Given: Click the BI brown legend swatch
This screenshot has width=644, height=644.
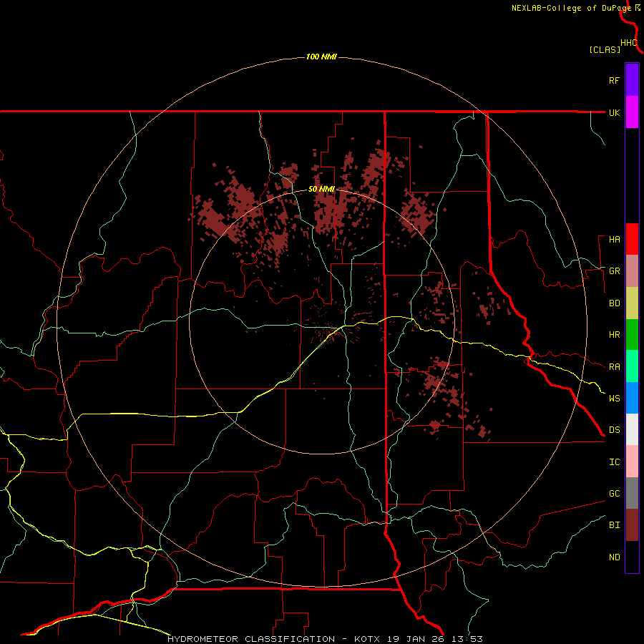Looking at the screenshot, I should pos(632,525).
